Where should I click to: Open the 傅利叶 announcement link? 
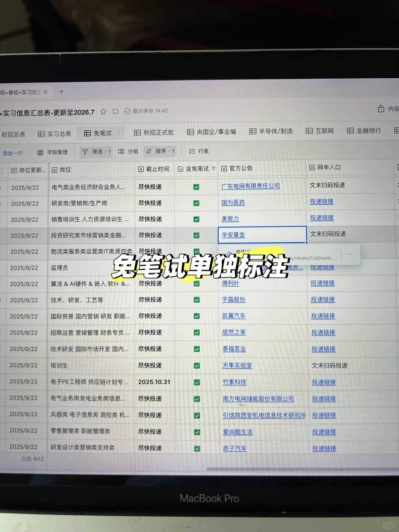point(231,283)
